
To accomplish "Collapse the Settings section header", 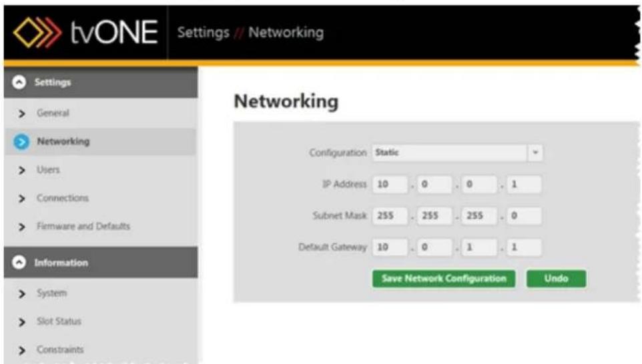I will (101, 82).
